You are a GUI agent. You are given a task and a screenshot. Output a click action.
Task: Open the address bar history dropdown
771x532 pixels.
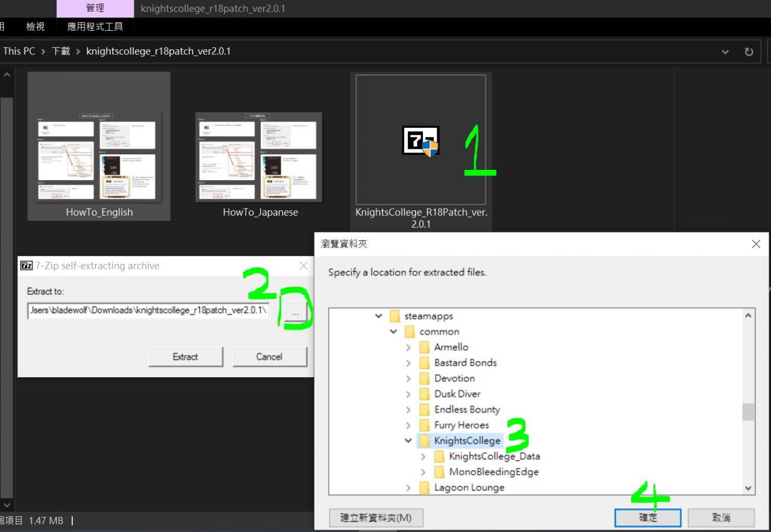(x=725, y=52)
